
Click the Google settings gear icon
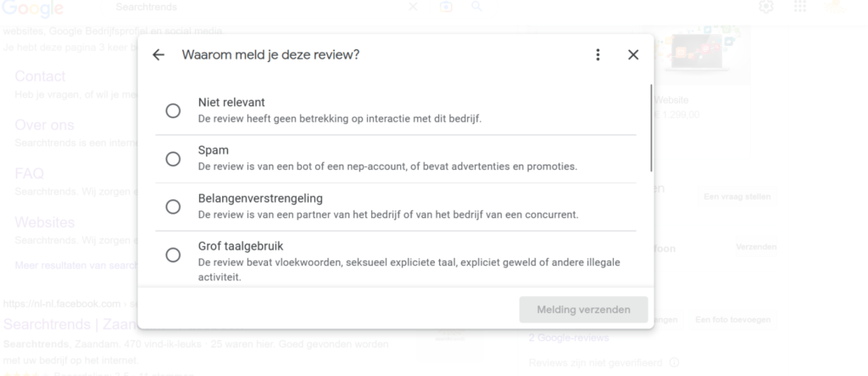[766, 7]
